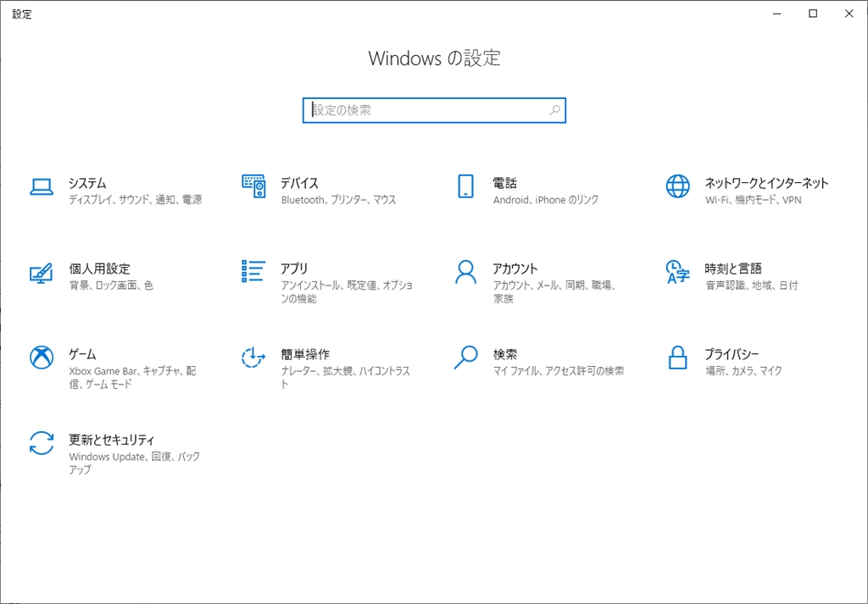
Task: Open ゲーム settings title
Action: (x=82, y=354)
